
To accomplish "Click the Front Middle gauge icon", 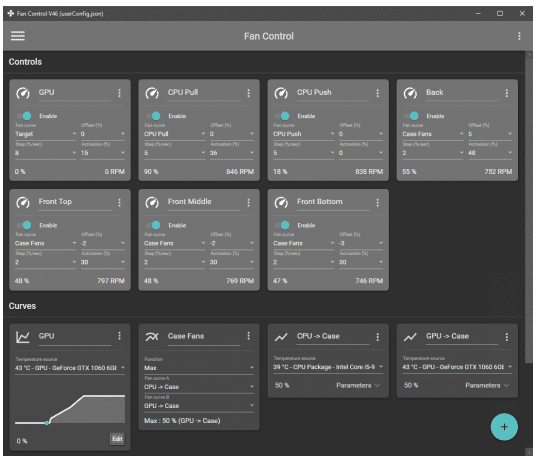I will 152,202.
